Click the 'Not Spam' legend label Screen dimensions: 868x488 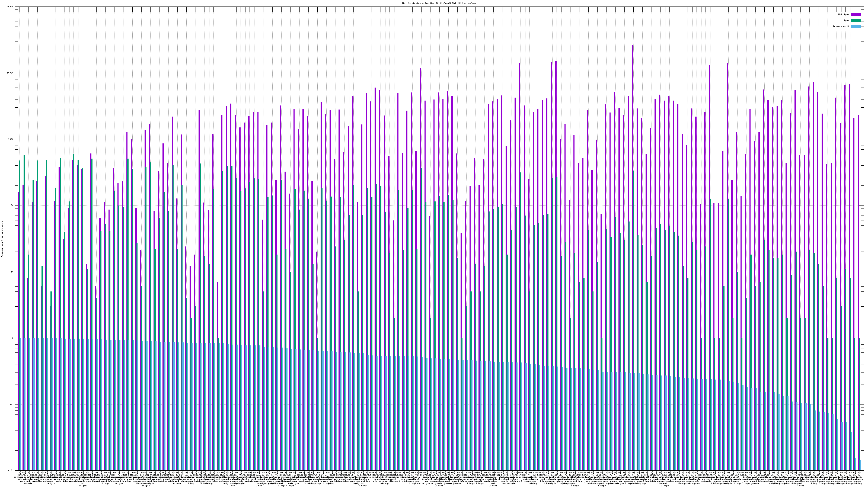844,14
